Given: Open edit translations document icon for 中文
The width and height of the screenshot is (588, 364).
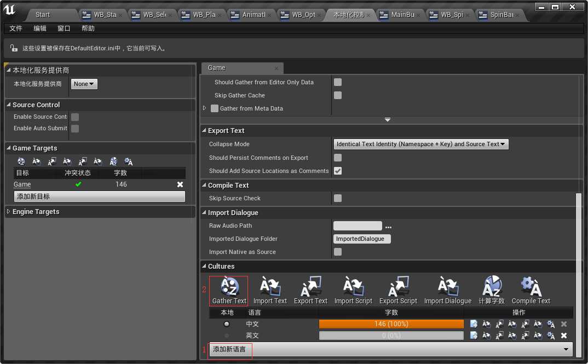Looking at the screenshot, I should click(474, 324).
